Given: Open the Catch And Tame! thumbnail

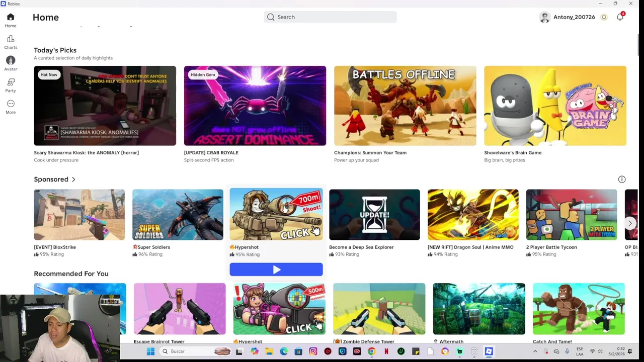Looking at the screenshot, I should [x=579, y=309].
